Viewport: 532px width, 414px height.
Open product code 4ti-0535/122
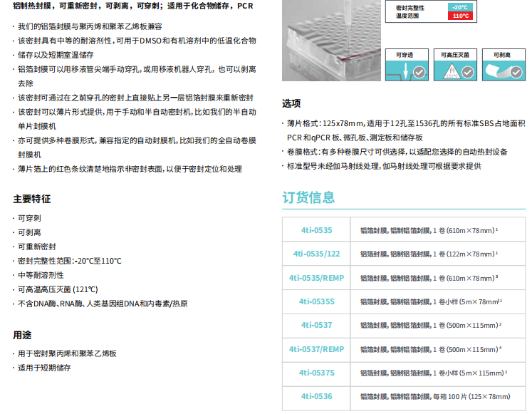316,254
